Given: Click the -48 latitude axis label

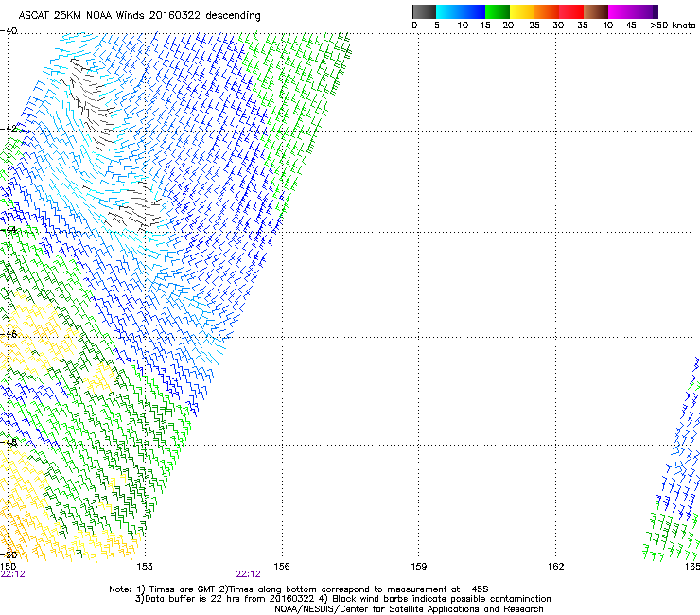Looking at the screenshot, I should [x=9, y=442].
